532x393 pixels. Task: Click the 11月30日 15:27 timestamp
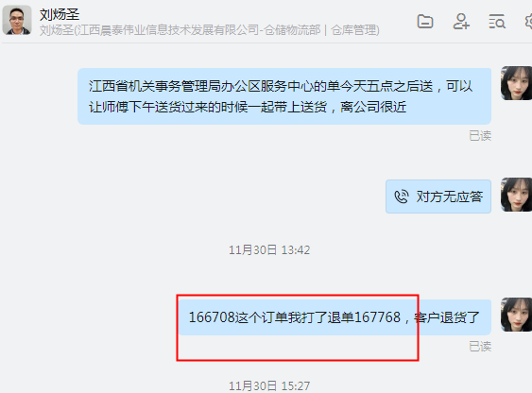click(x=269, y=385)
